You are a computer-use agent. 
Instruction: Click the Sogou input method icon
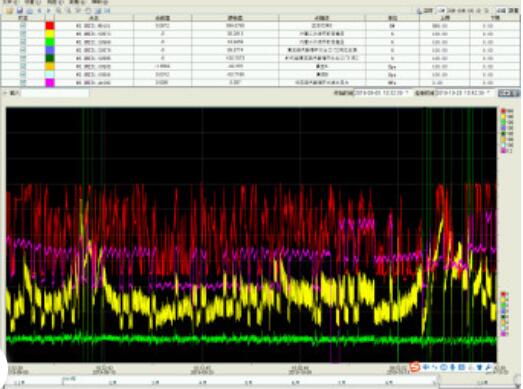(x=415, y=368)
